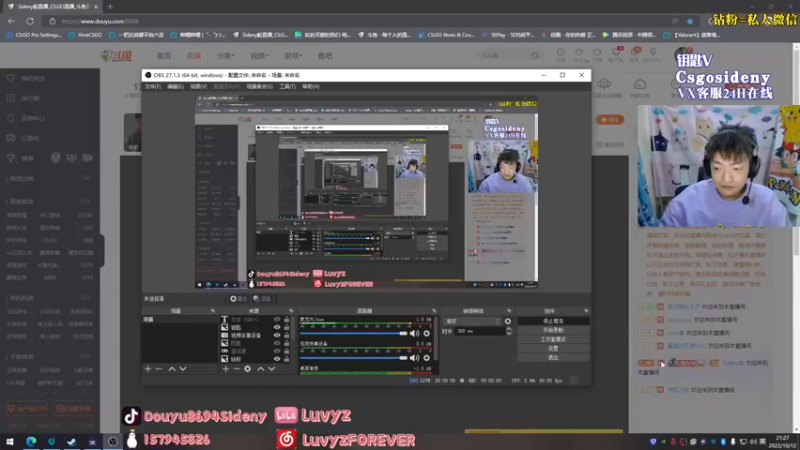Open the 渐变 scene transition dropdown
This screenshot has width=800, height=450.
[x=472, y=321]
